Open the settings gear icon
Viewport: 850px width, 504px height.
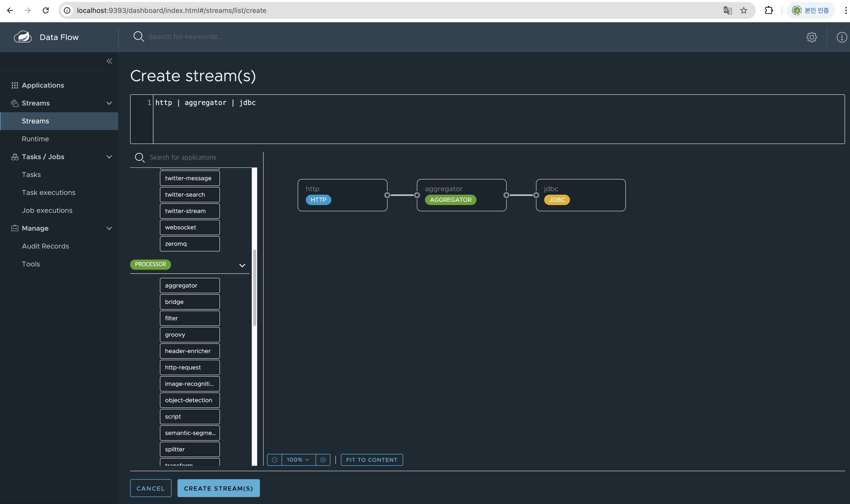tap(811, 37)
